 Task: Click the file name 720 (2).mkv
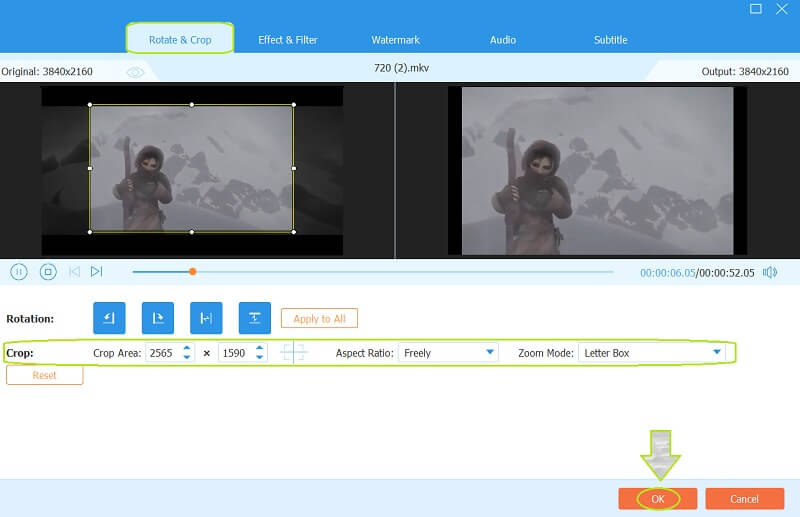(x=402, y=68)
